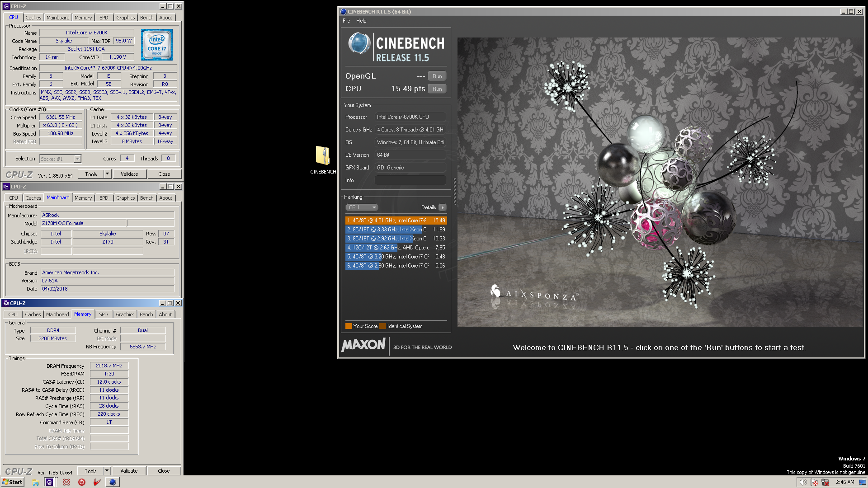This screenshot has width=868, height=488.
Task: Click the title bar icon of the CPU-Z Memory window
Action: [x=6, y=303]
